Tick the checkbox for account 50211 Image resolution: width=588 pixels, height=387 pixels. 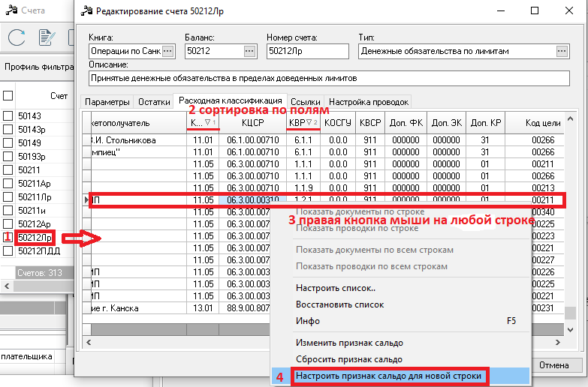click(x=8, y=169)
